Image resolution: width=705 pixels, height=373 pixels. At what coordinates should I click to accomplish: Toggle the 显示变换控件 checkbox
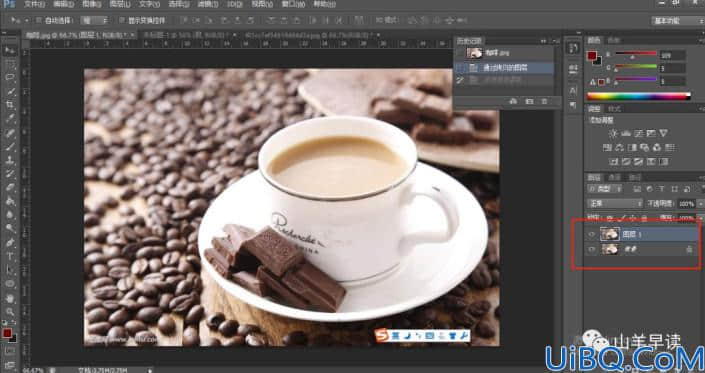click(x=121, y=20)
